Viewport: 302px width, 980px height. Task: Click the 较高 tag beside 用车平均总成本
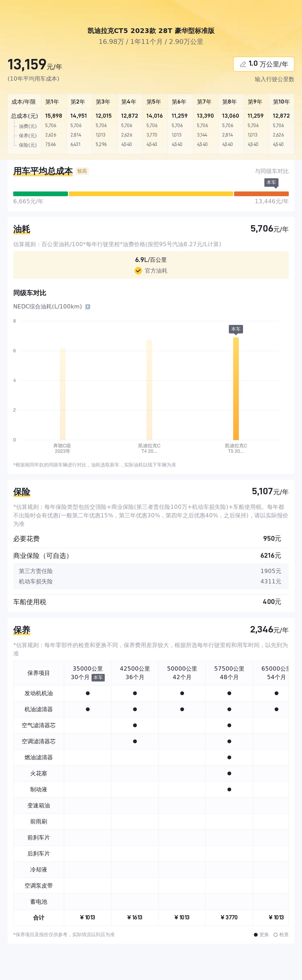click(82, 171)
